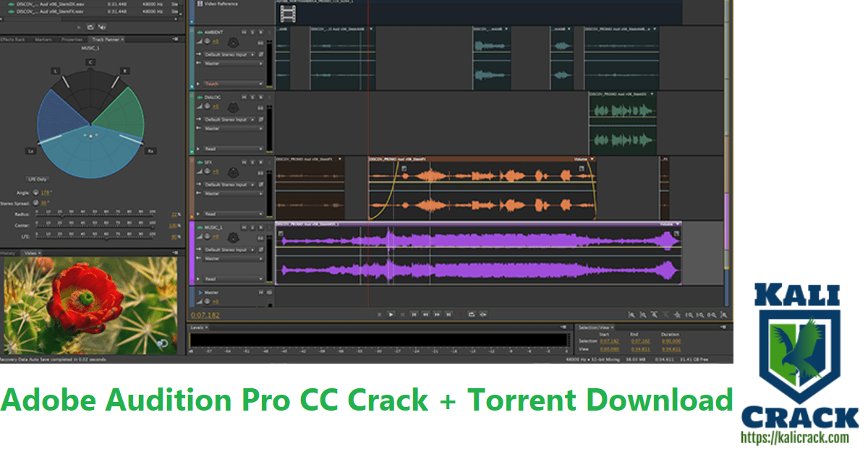Click the fade-in handle on the SFX clip
The image size is (868, 454).
(x=404, y=168)
